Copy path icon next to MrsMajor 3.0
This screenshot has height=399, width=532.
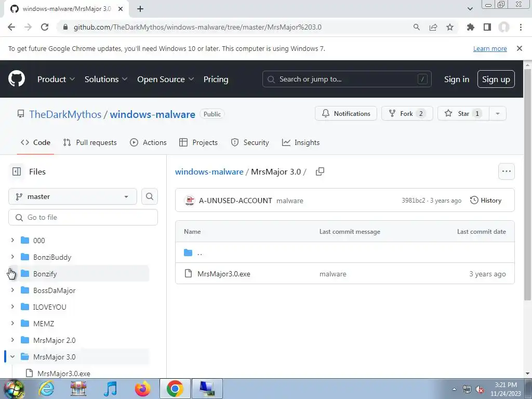[320, 171]
